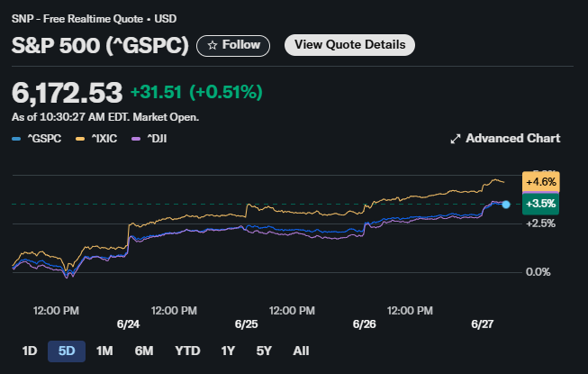588x374 pixels.
Task: Click the Advanced Chart expand arrows icon
Action: (x=455, y=139)
